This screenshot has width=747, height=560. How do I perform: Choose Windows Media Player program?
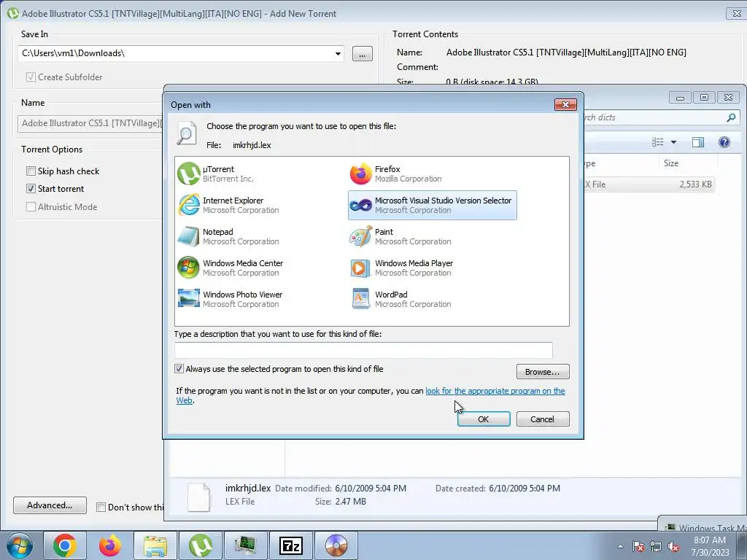tap(402, 268)
